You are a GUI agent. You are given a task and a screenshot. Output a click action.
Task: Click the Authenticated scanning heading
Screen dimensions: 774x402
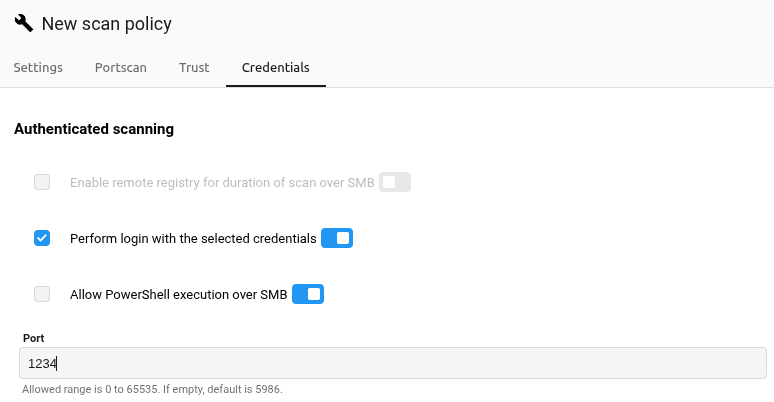click(94, 129)
